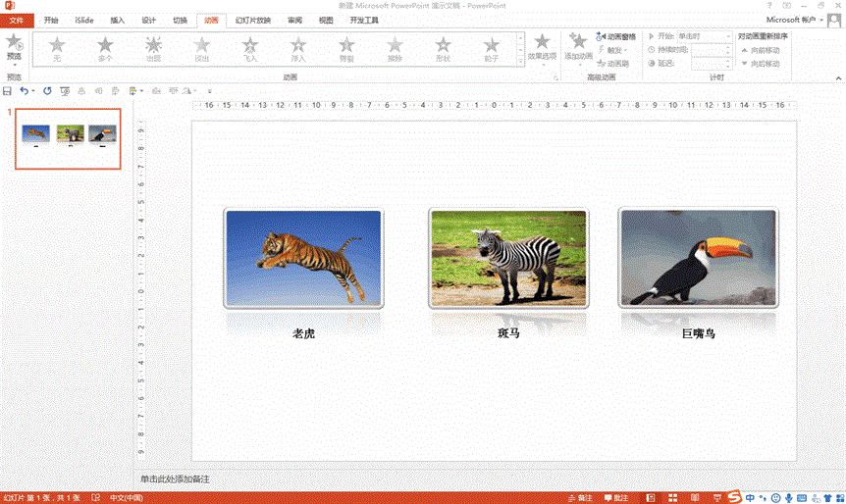846x504 pixels.
Task: Open the 动画窗格 animation pane
Action: pos(615,36)
